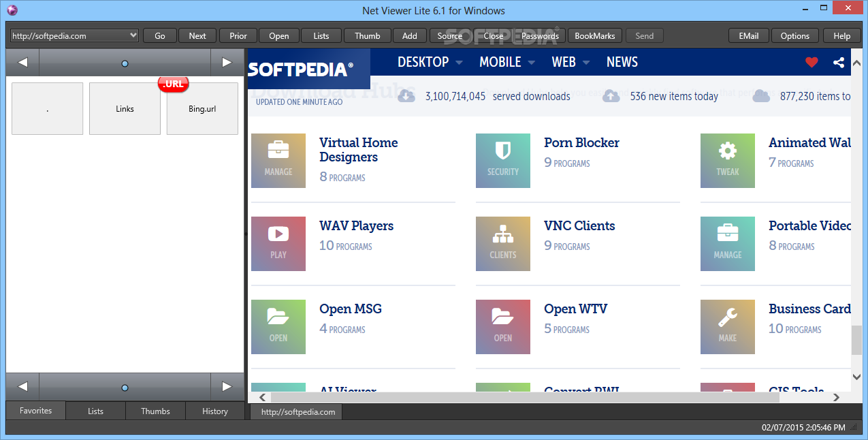
Task: Switch to the Thumbs tab
Action: click(x=155, y=411)
